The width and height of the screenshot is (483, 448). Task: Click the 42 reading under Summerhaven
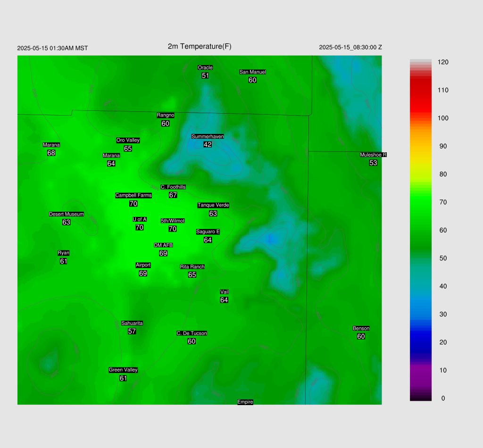click(x=208, y=144)
